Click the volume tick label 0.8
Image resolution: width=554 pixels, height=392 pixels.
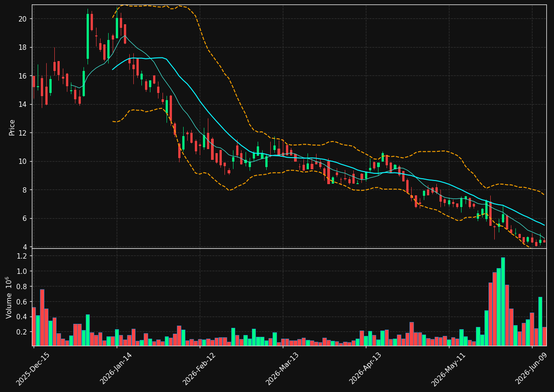point(22,286)
